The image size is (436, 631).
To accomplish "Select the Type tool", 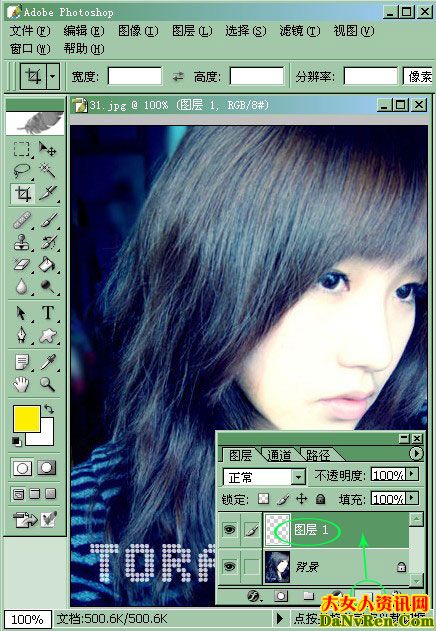I will [48, 313].
